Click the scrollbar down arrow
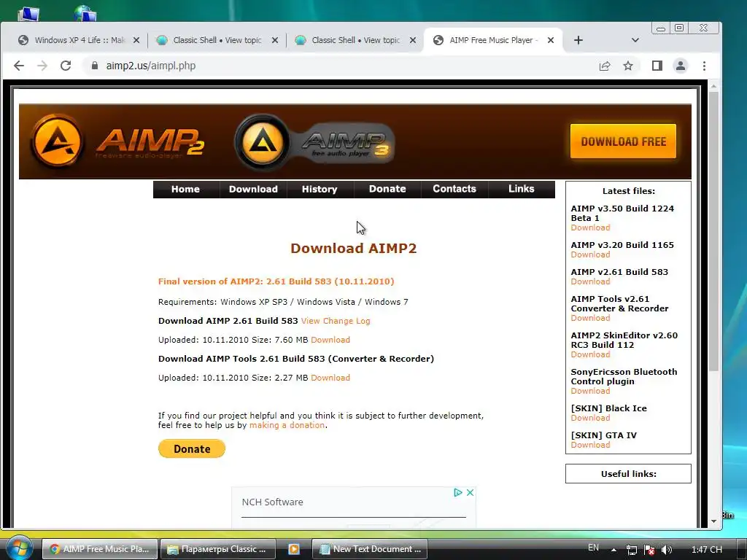Image resolution: width=747 pixels, height=560 pixels. point(713,521)
